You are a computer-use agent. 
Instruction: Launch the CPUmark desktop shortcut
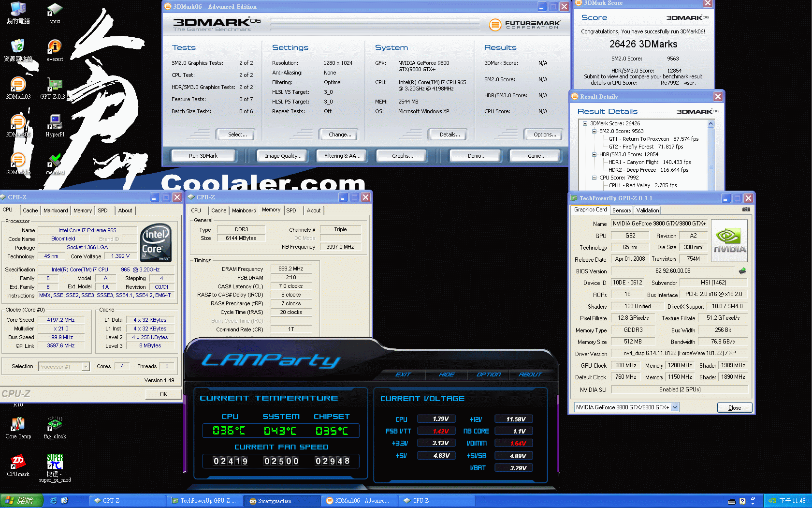(x=18, y=465)
